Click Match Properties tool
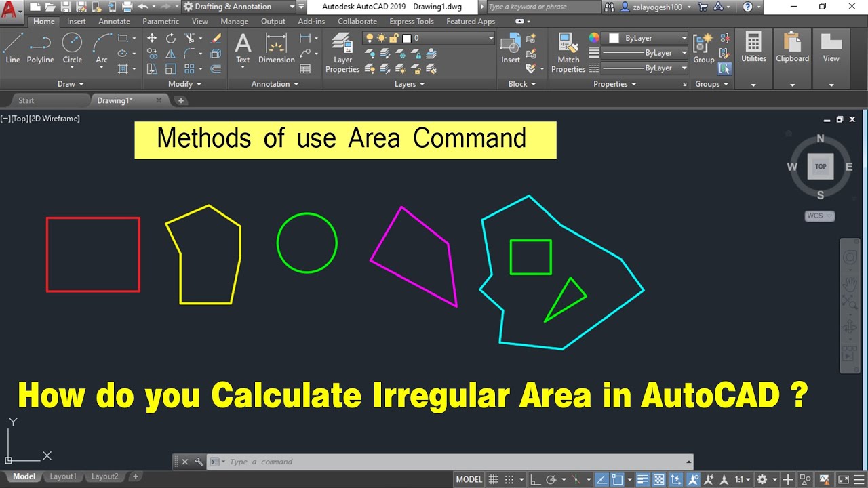 (x=568, y=53)
